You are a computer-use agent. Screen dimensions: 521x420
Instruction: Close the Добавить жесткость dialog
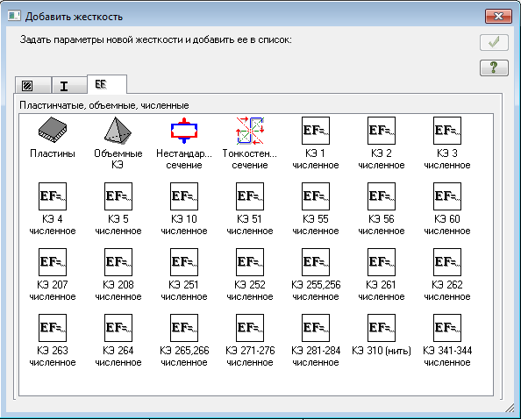(498, 16)
